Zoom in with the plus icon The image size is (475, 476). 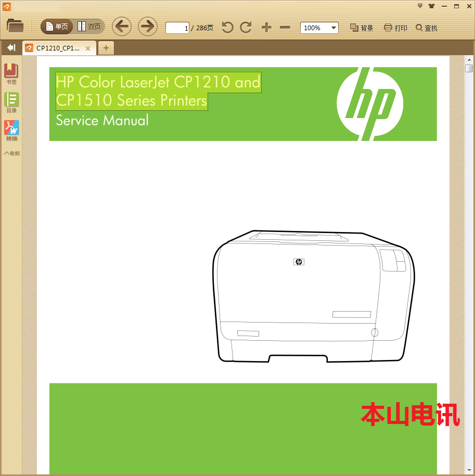pos(266,28)
